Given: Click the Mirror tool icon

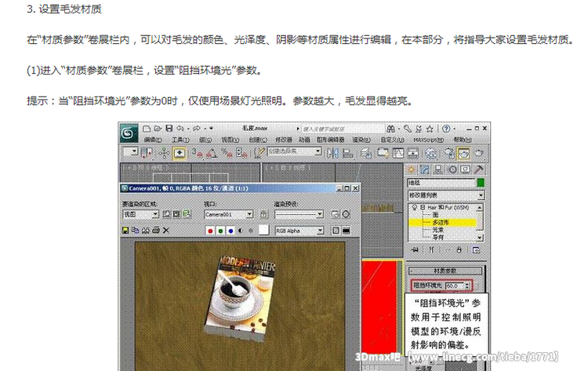Looking at the screenshot, I should pos(332,153).
